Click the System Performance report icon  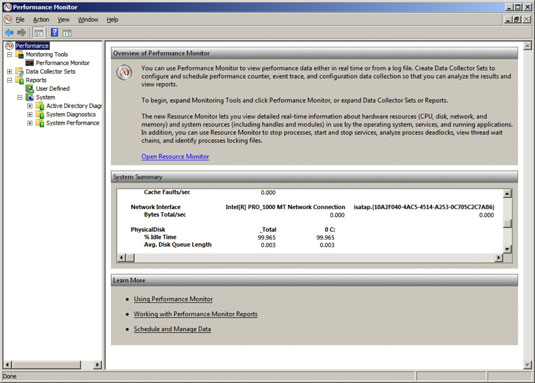click(x=40, y=123)
